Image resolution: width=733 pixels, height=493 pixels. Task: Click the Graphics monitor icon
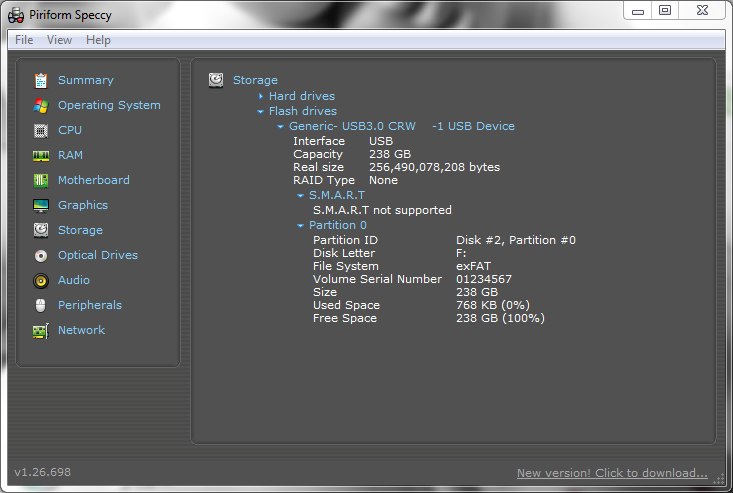point(41,205)
